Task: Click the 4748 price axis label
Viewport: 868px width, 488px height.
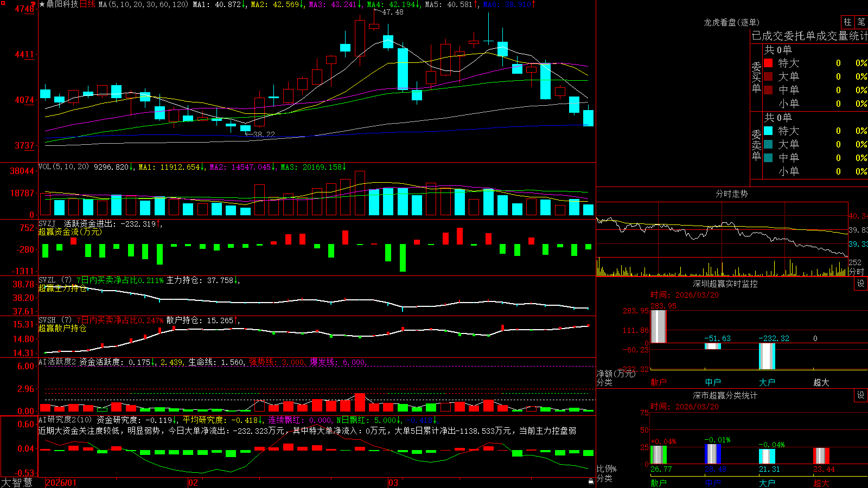Action: 24,9
